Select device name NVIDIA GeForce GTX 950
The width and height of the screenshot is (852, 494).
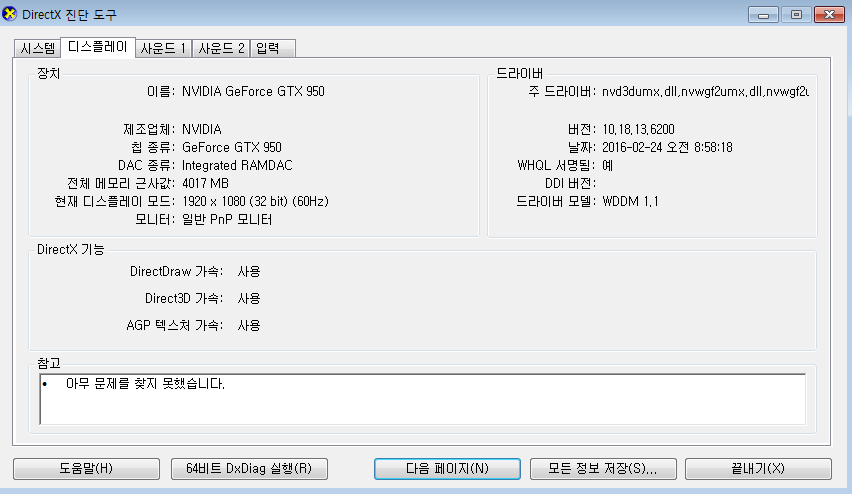(253, 91)
